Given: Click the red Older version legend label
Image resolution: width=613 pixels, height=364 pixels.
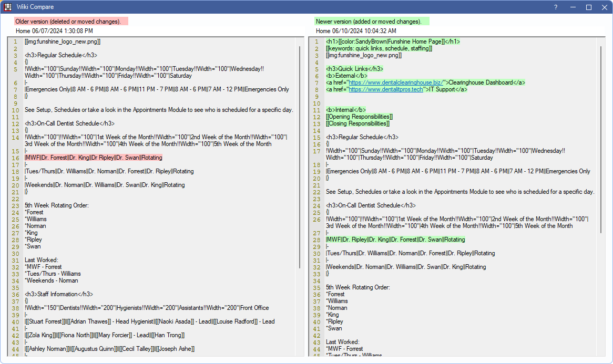Looking at the screenshot, I should pos(71,22).
